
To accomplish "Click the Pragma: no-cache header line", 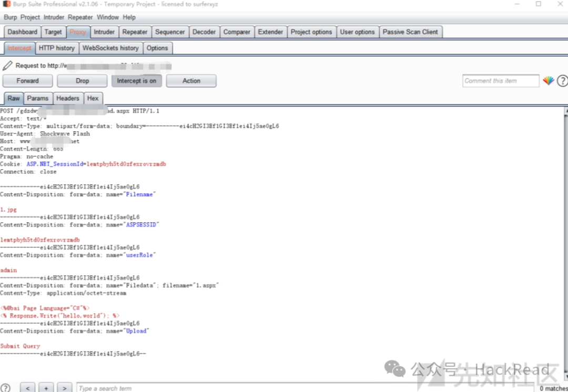I will click(x=26, y=157).
